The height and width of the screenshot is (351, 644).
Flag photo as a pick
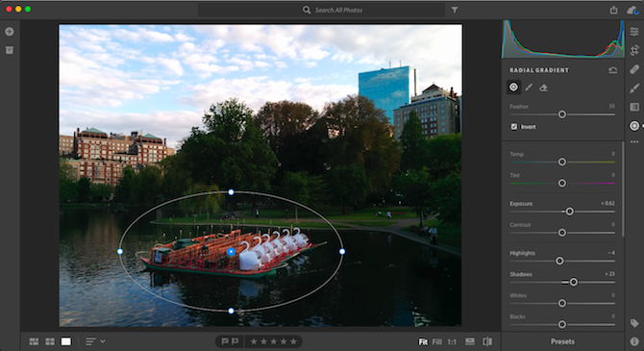[x=225, y=341]
